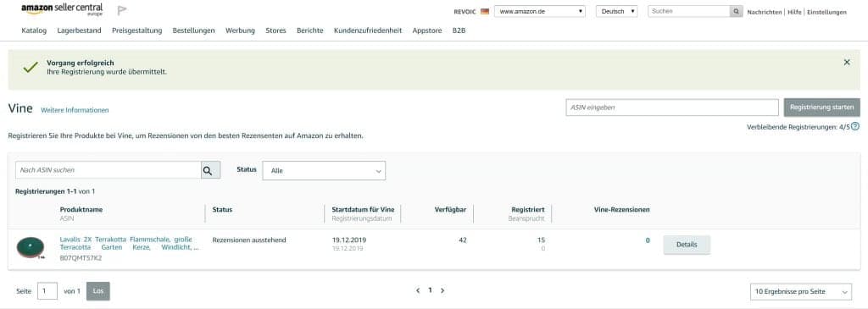Click the Vine-Rezensionen column header

[621, 209]
